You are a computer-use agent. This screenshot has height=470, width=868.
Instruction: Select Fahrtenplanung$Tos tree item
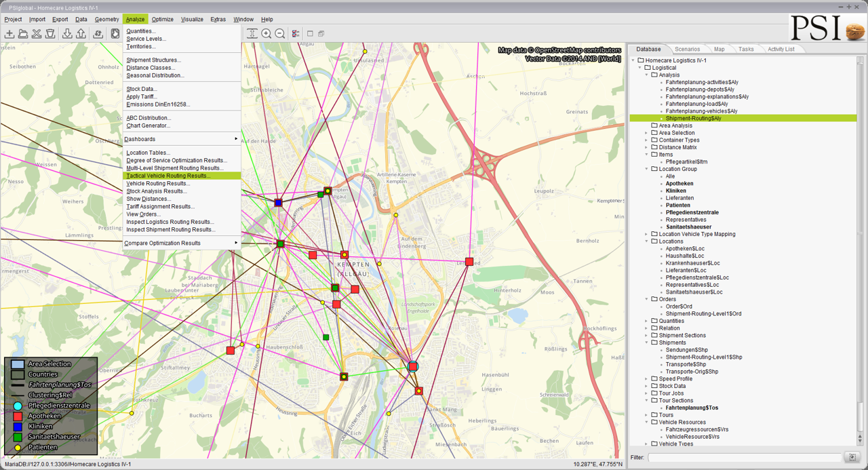(692, 408)
